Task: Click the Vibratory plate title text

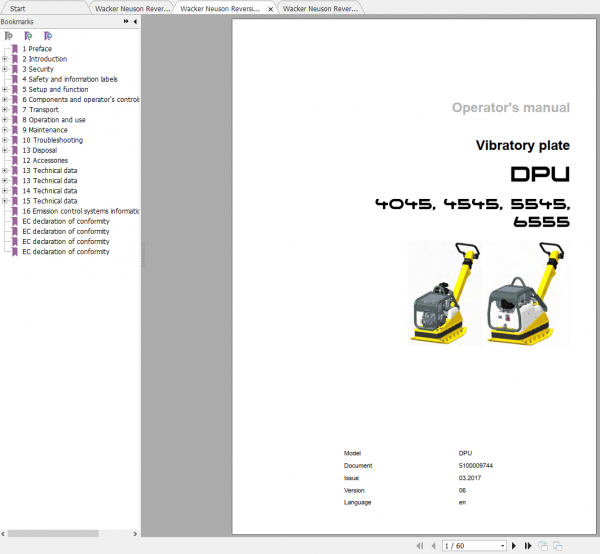Action: (x=523, y=145)
